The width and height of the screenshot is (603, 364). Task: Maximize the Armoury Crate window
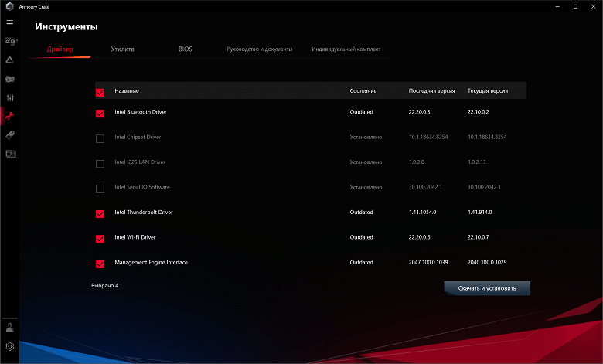pyautogui.click(x=575, y=6)
